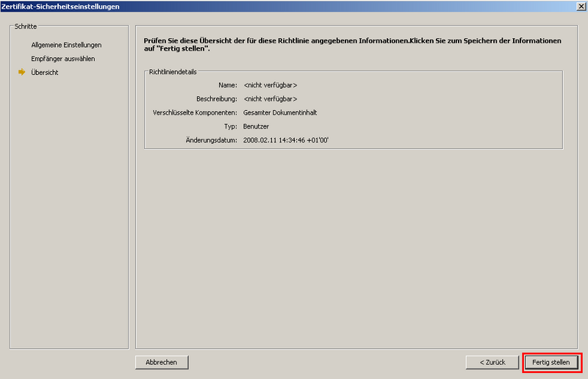Screen dimensions: 588x379
Task: Click the dialog title bar text
Action: click(x=60, y=6)
